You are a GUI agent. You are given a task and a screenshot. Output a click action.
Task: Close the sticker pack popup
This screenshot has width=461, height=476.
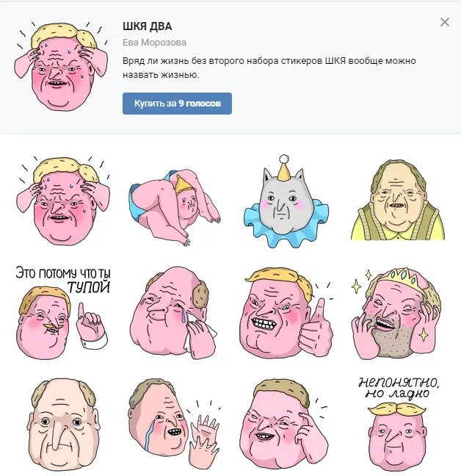point(445,22)
